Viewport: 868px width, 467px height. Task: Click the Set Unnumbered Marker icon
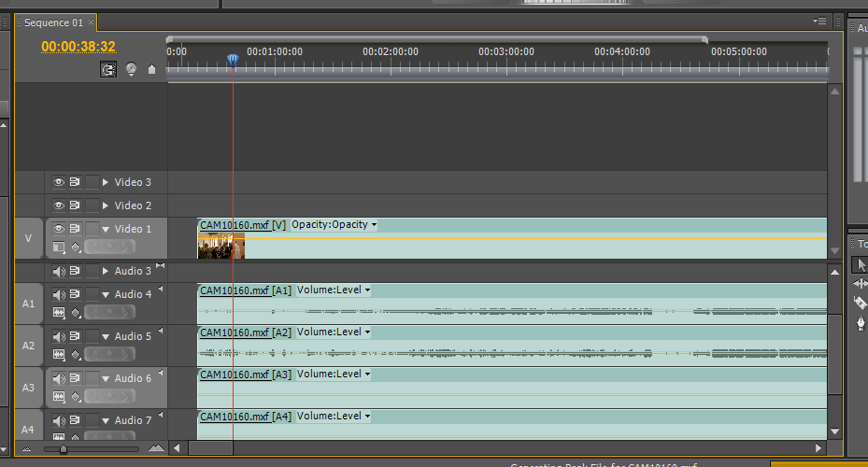pos(151,69)
